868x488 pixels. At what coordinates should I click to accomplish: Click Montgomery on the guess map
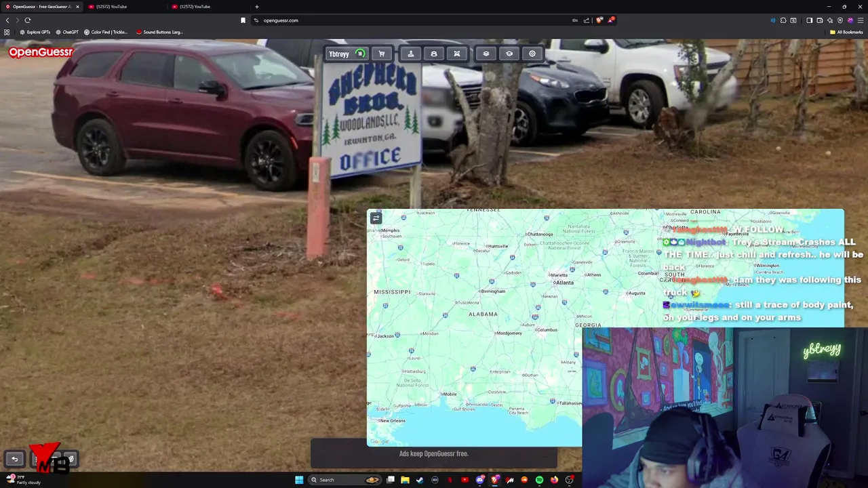tap(509, 333)
